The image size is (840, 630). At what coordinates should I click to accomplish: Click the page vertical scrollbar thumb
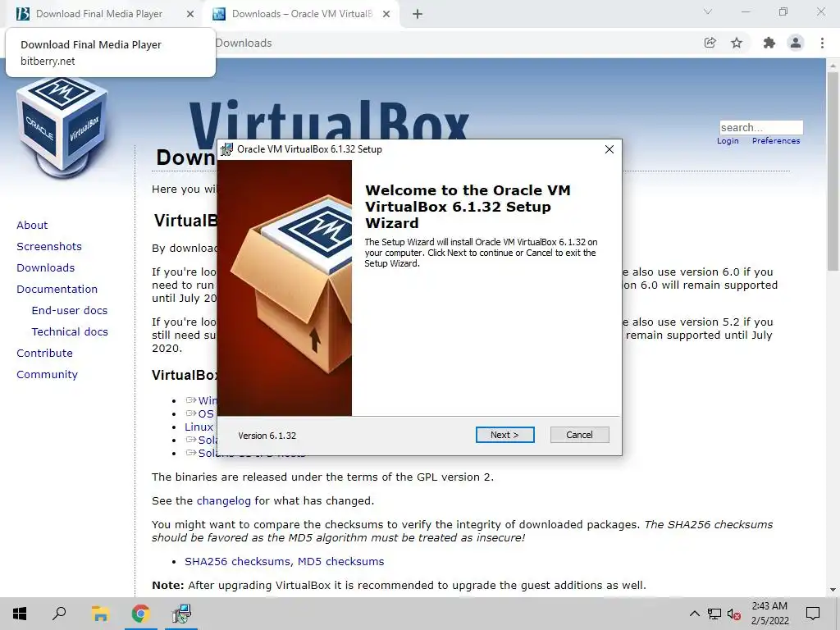[833, 171]
